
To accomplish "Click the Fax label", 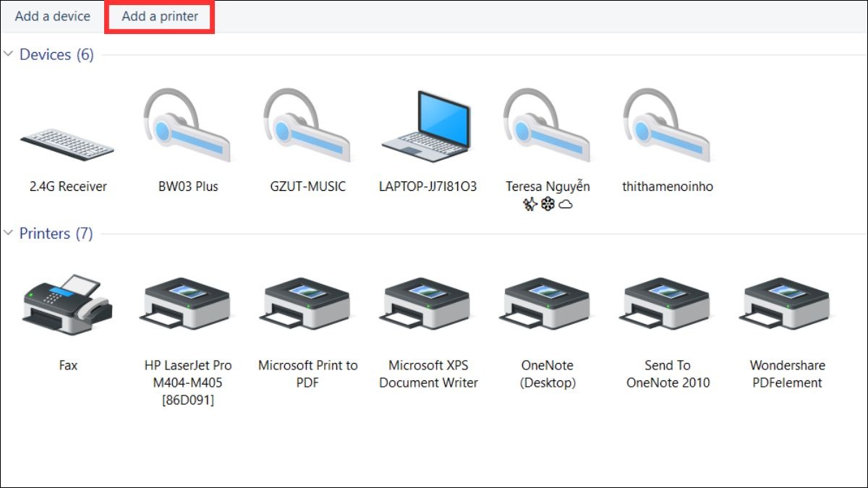I will coord(68,365).
